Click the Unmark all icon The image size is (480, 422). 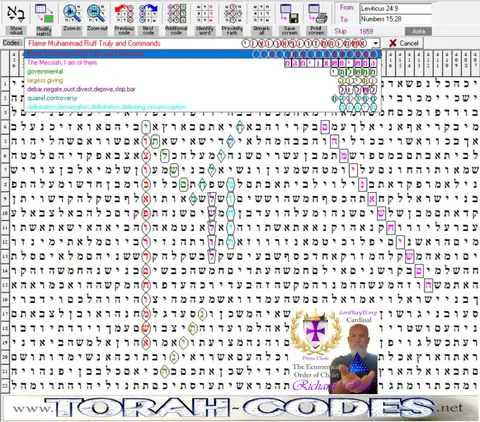pyautogui.click(x=261, y=13)
